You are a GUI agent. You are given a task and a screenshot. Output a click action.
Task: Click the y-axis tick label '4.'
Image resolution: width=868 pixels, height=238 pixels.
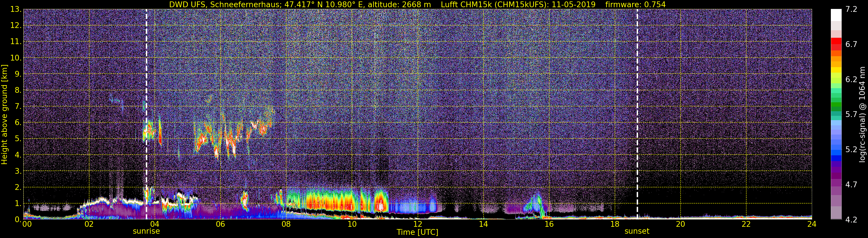pos(18,155)
